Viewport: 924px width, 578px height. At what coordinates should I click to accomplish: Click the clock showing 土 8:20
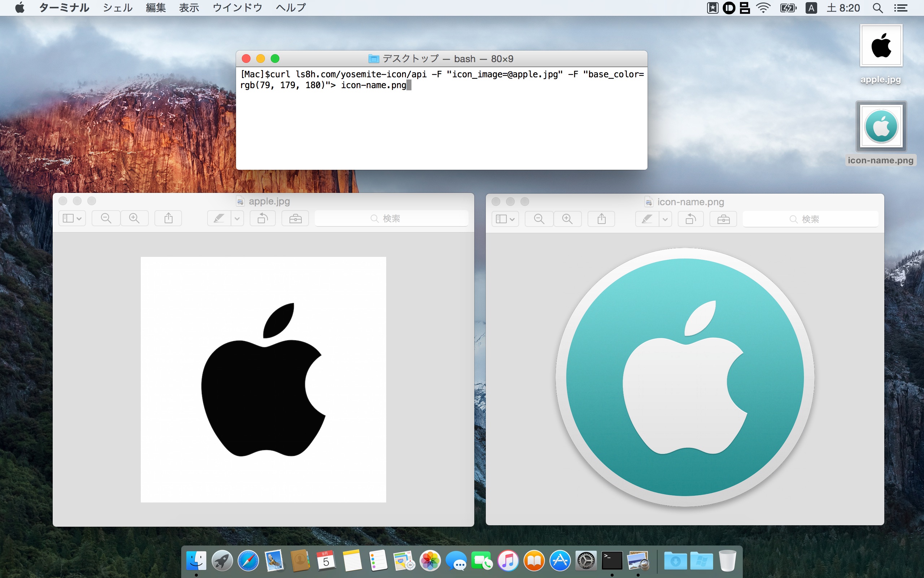coord(844,8)
